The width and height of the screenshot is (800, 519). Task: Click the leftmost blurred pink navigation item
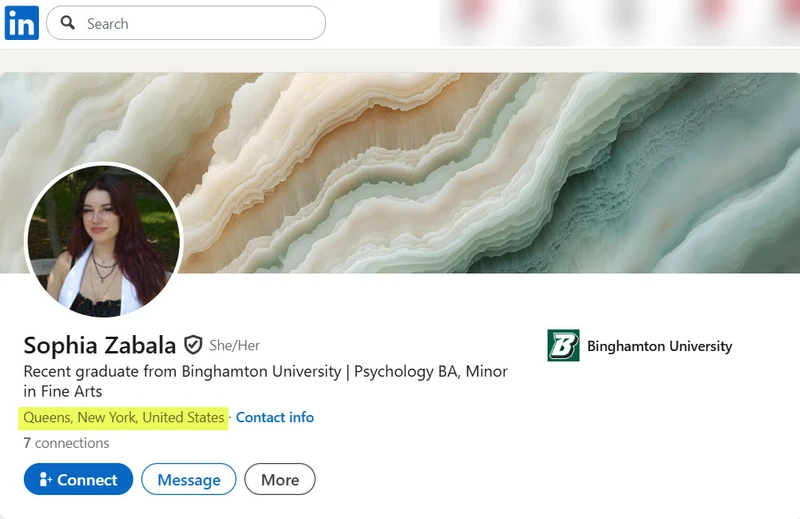[x=472, y=11]
